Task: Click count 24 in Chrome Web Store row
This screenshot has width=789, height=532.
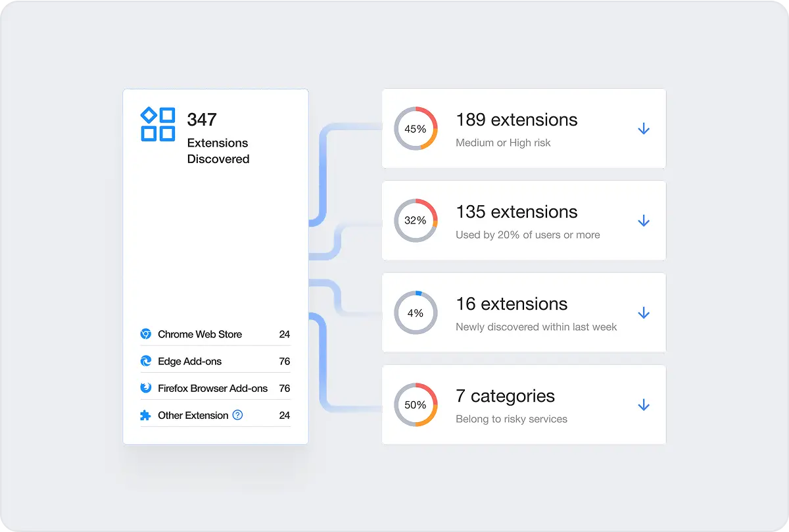Action: [284, 334]
